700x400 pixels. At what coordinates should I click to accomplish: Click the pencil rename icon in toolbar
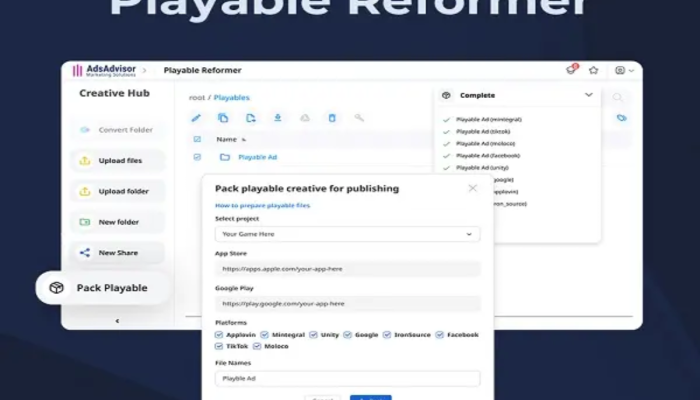coord(196,118)
